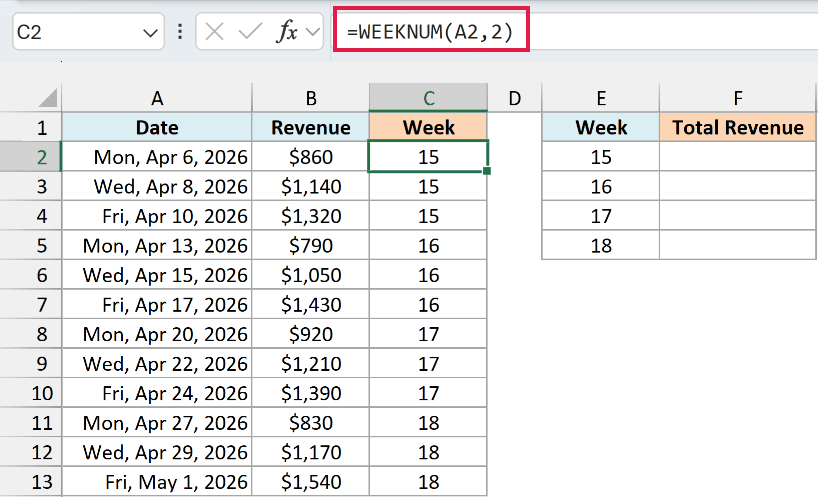818x497 pixels.
Task: Select the active cell C2 showing 15
Action: tap(428, 156)
